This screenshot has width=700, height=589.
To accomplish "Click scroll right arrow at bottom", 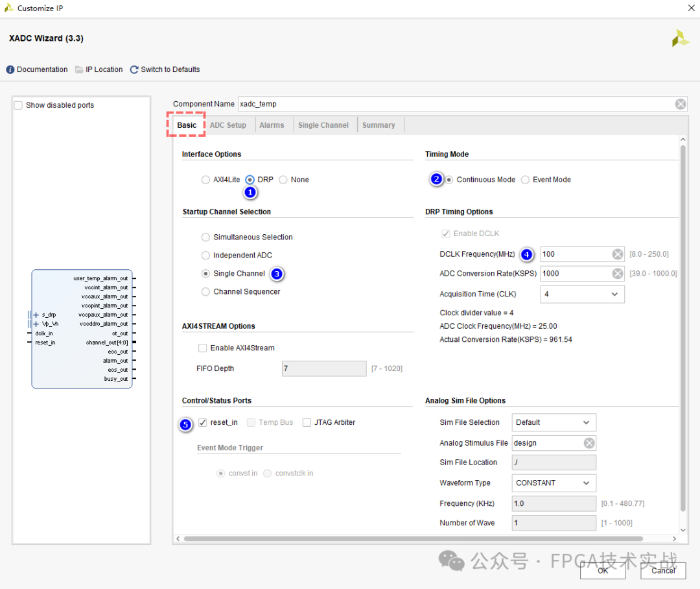I will (x=674, y=539).
